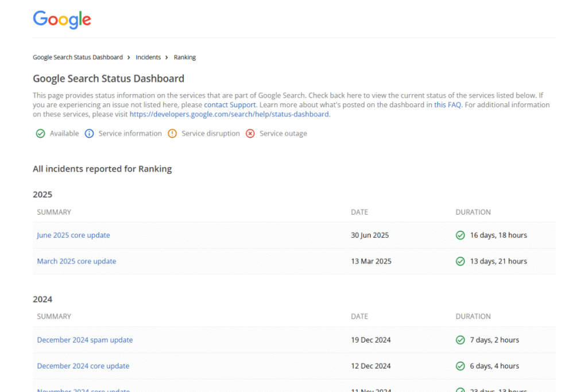Visit the developers.google.com status-dashboard URL
This screenshot has height=392, width=588.
[x=229, y=114]
